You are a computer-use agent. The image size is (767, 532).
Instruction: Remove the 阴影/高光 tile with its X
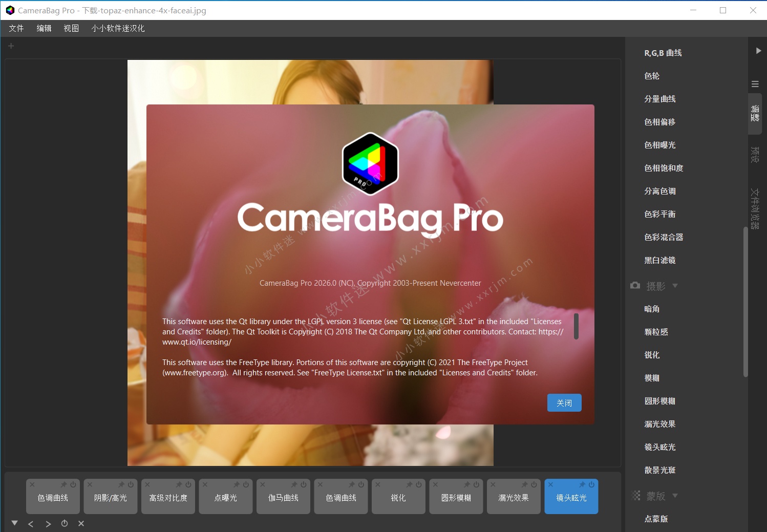(x=90, y=484)
